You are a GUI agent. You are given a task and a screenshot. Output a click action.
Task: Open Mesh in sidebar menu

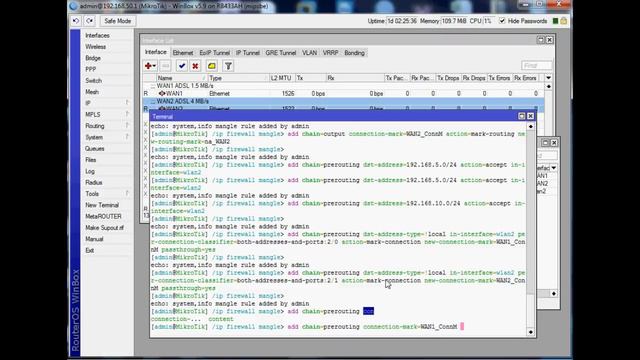click(107, 92)
